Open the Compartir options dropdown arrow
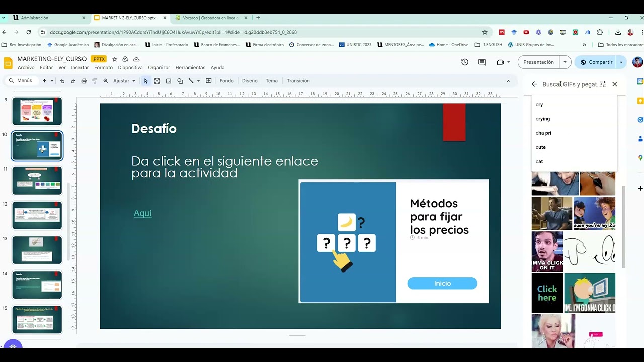Image resolution: width=644 pixels, height=362 pixels. click(621, 62)
